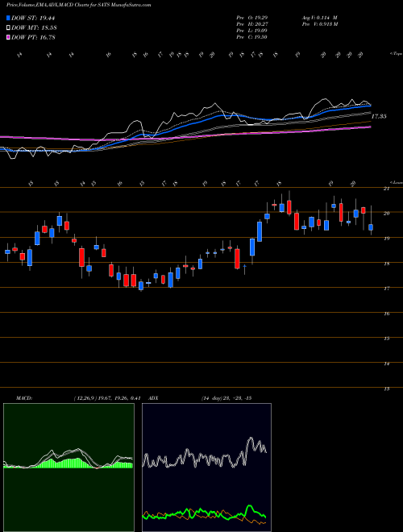This screenshot has width=403, height=532.
Task: Click the blue DOW ST legend swatch
Action: [x=8, y=18]
